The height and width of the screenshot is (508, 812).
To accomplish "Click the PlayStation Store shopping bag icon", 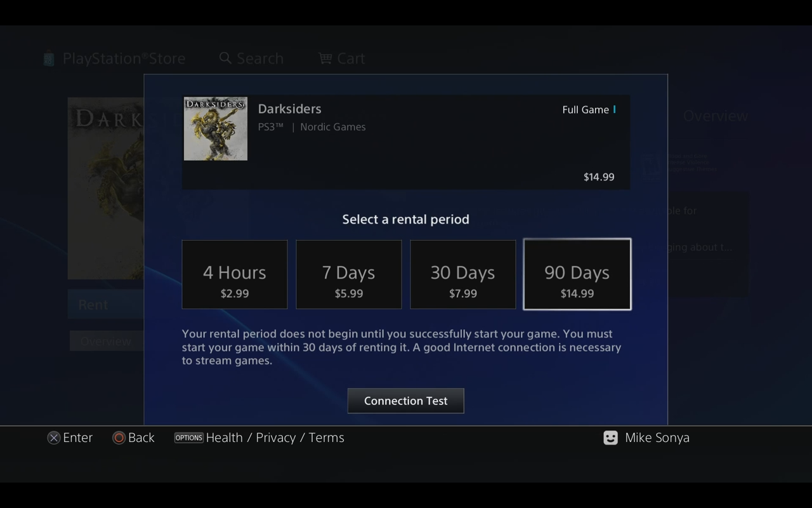I will 49,59.
